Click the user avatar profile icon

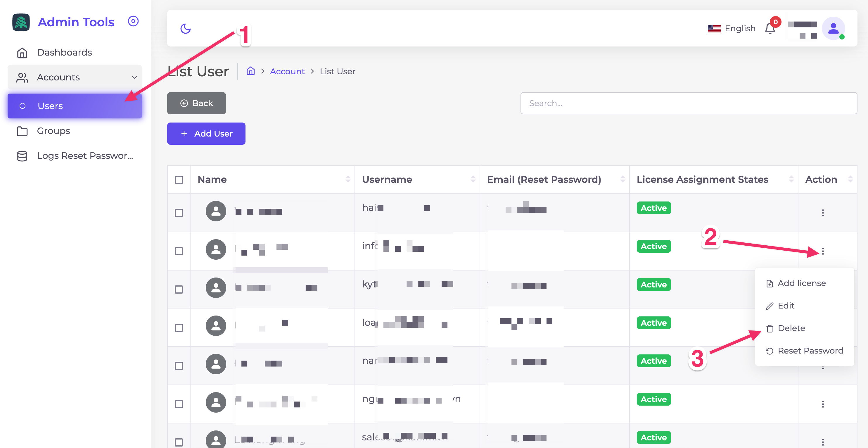click(833, 29)
